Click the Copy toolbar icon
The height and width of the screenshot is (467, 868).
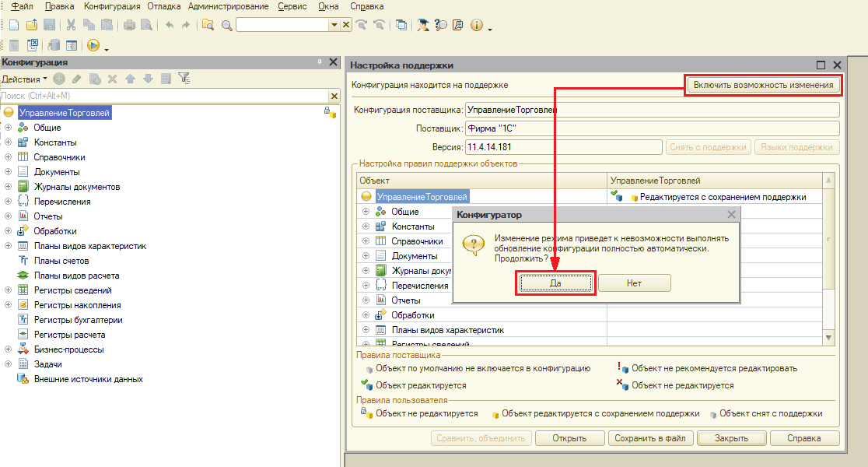(89, 25)
